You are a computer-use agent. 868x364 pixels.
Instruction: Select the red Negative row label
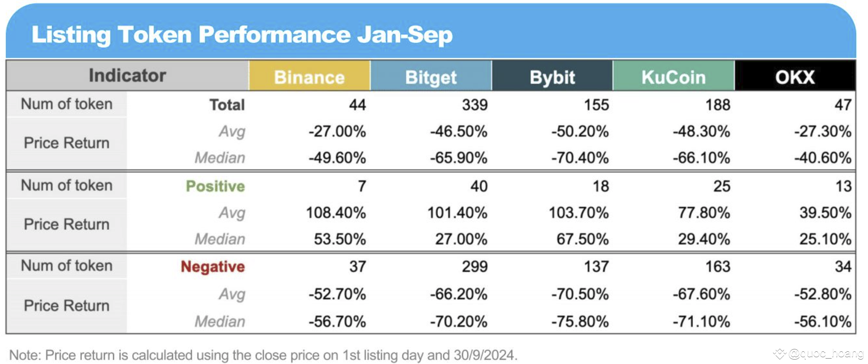click(x=213, y=267)
